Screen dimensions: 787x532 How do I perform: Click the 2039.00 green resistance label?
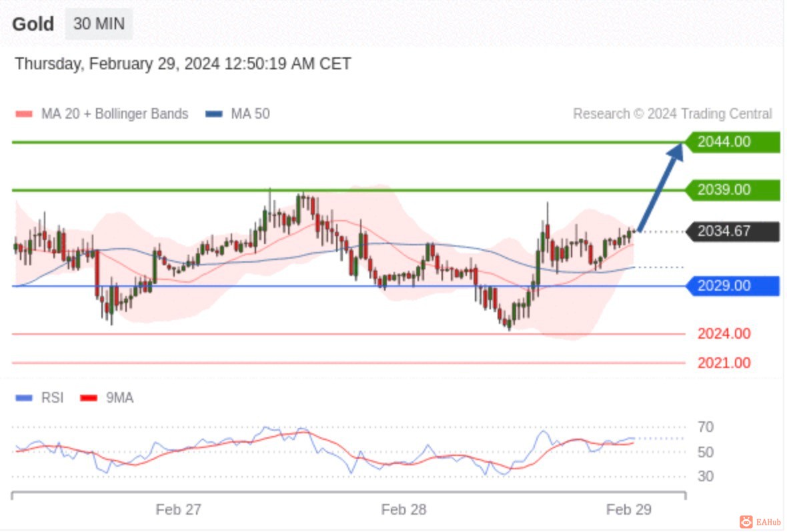point(733,190)
